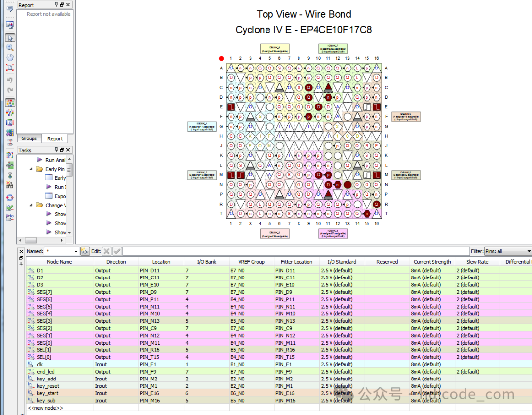Collapse the Change folder in Tasks
The image size is (532, 415).
tap(31, 205)
